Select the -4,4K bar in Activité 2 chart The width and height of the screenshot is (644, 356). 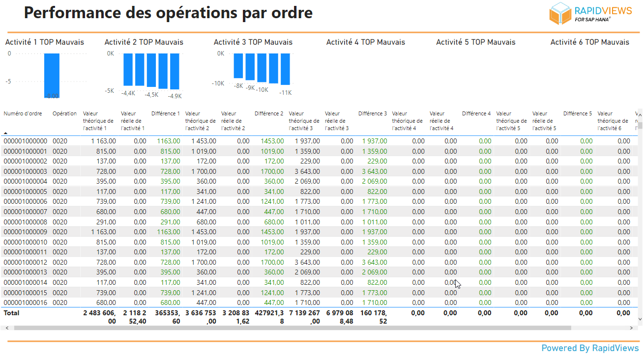pyautogui.click(x=128, y=71)
